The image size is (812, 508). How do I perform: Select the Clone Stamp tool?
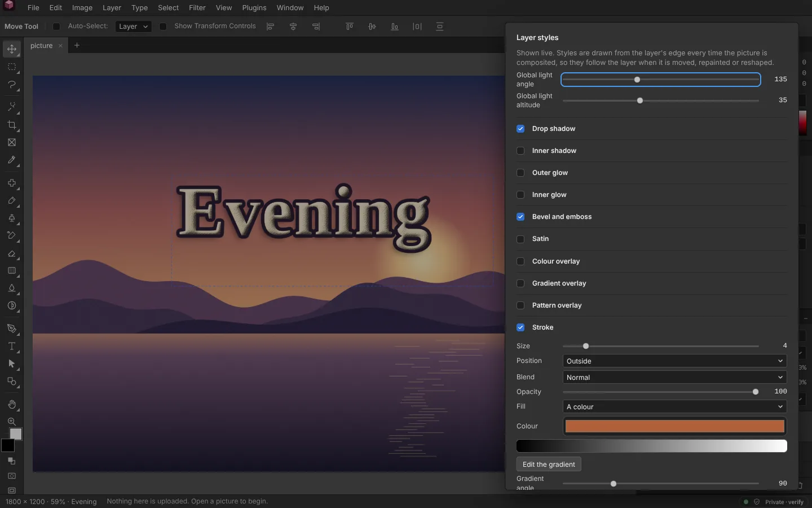click(x=12, y=218)
